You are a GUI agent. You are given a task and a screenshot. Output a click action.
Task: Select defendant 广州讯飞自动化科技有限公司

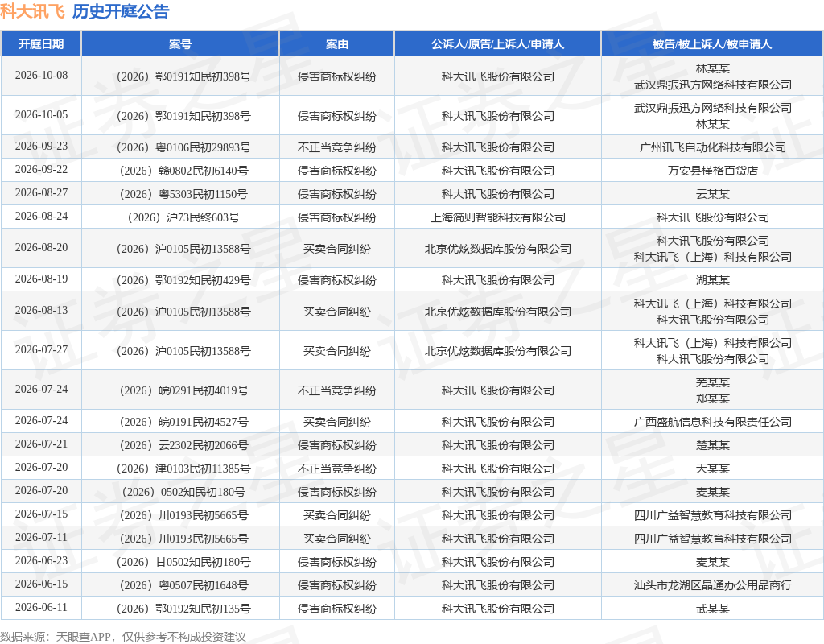[x=713, y=148]
